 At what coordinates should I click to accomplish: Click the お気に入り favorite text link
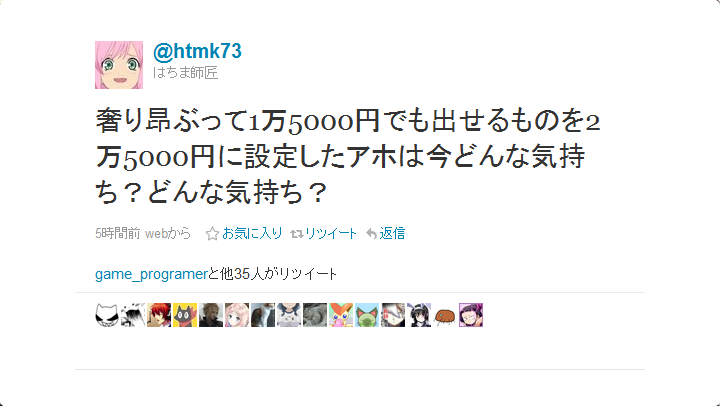point(252,233)
